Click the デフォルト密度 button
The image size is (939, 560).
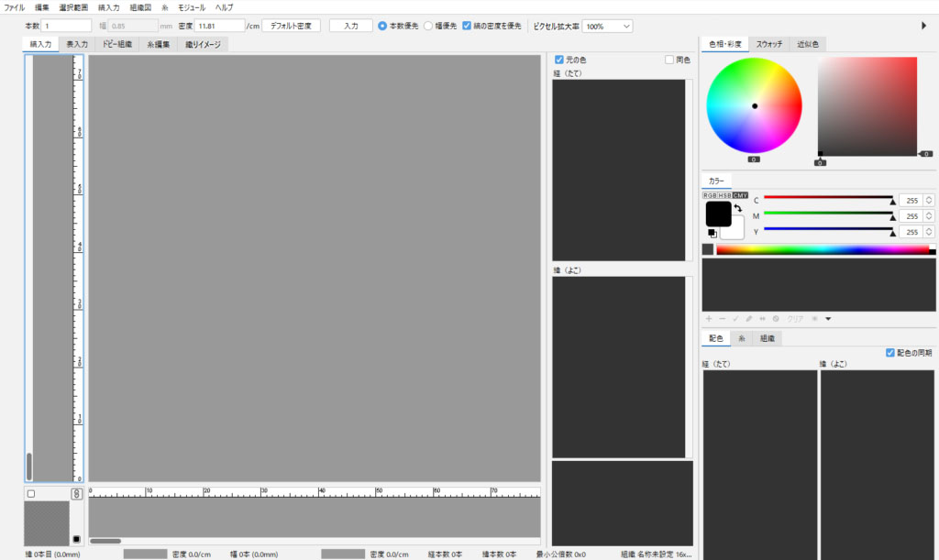point(291,26)
